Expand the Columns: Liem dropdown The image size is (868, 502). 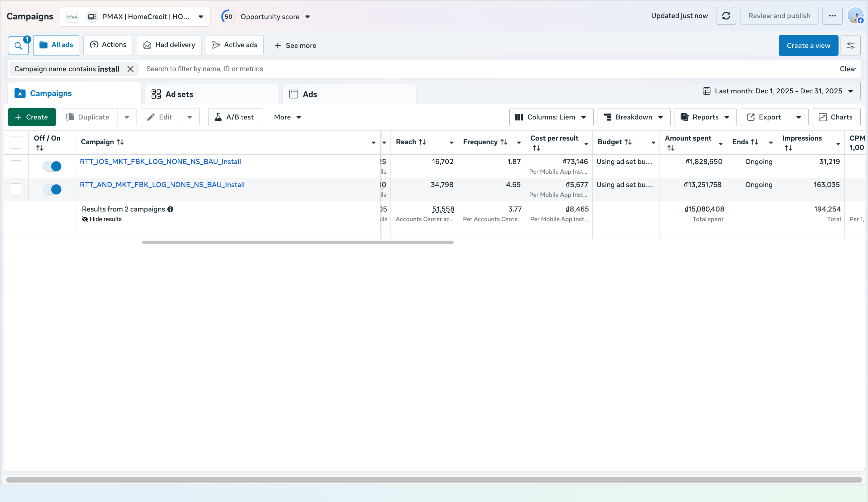551,117
